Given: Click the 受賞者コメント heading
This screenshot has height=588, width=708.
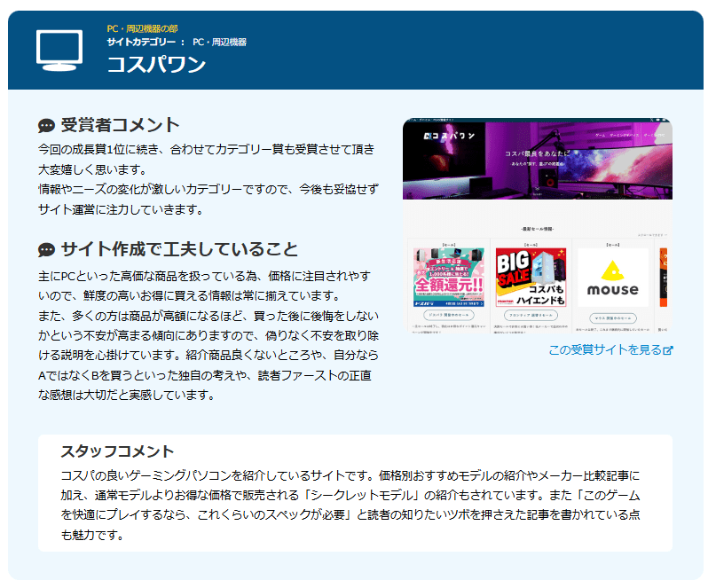Looking at the screenshot, I should 120,125.
